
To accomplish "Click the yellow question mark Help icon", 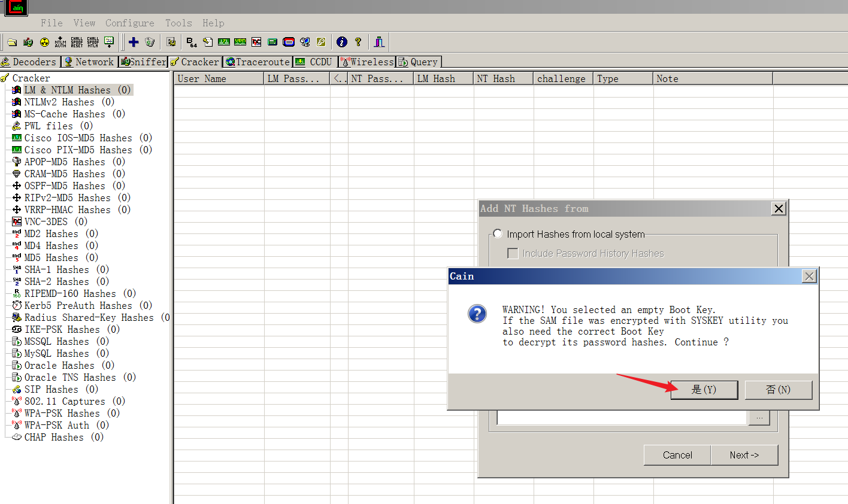I will point(358,42).
